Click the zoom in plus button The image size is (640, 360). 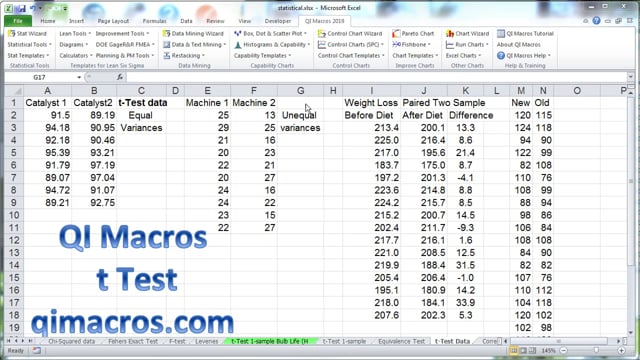click(x=621, y=350)
